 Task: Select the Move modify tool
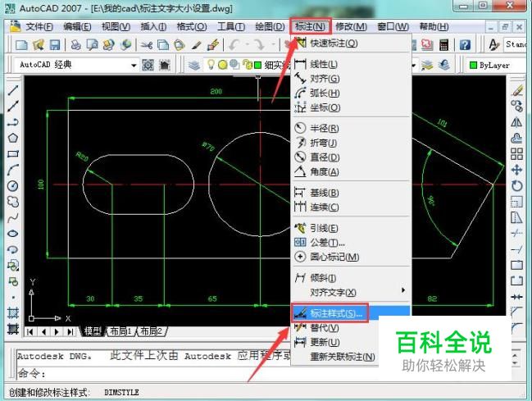[516, 170]
